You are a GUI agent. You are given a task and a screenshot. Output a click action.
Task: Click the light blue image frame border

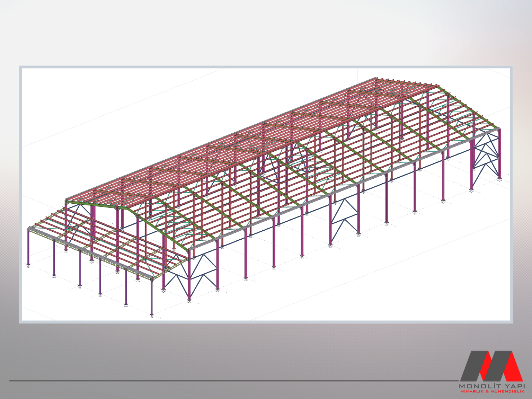pyautogui.click(x=20, y=194)
